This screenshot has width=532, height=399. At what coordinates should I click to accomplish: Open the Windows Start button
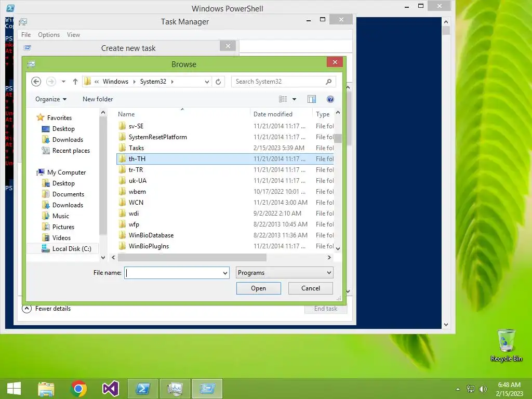click(14, 389)
